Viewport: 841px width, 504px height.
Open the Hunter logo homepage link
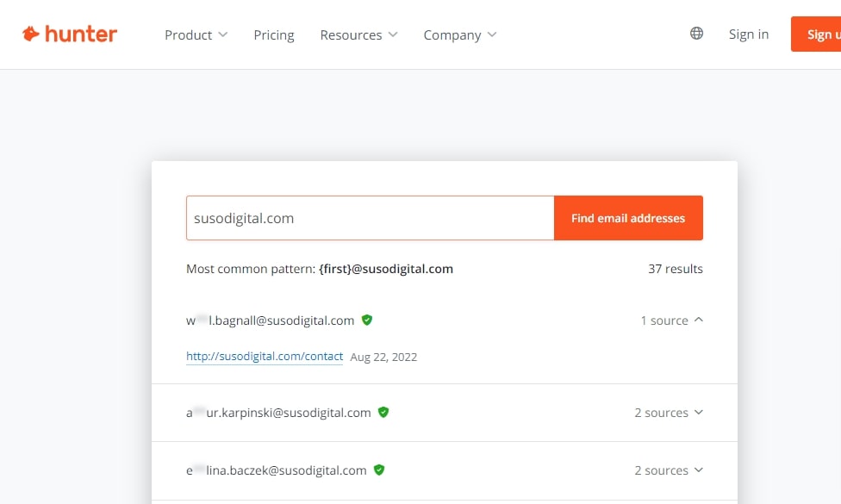pos(70,34)
